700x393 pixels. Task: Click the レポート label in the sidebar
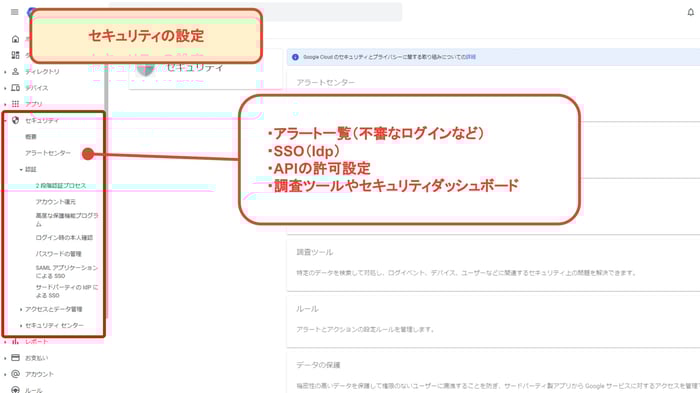click(36, 342)
